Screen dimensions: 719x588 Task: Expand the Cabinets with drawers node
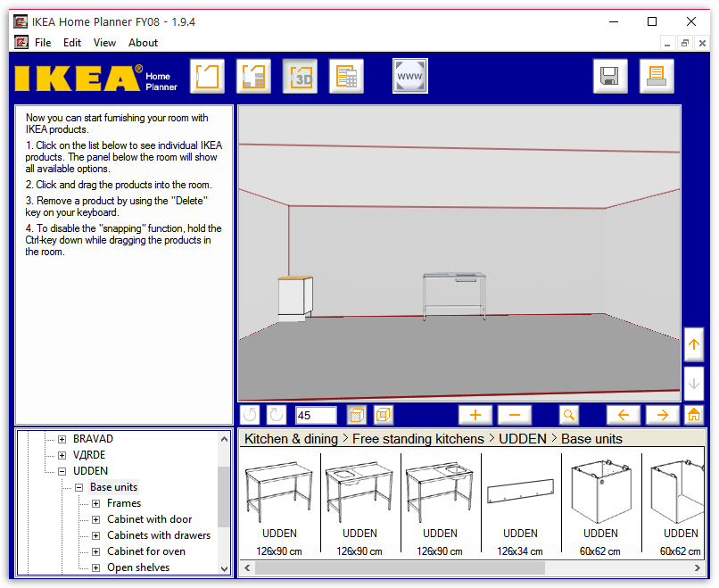pyautogui.click(x=95, y=535)
